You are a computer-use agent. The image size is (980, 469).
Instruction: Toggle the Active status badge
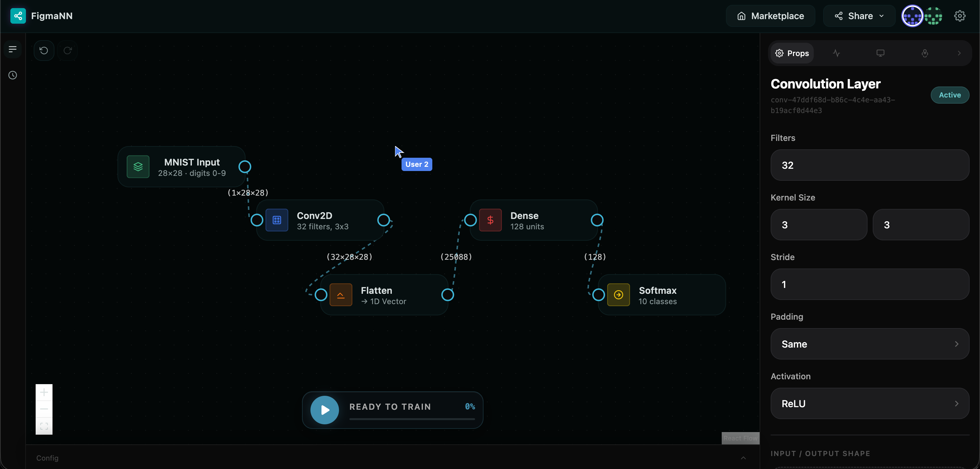pos(950,95)
